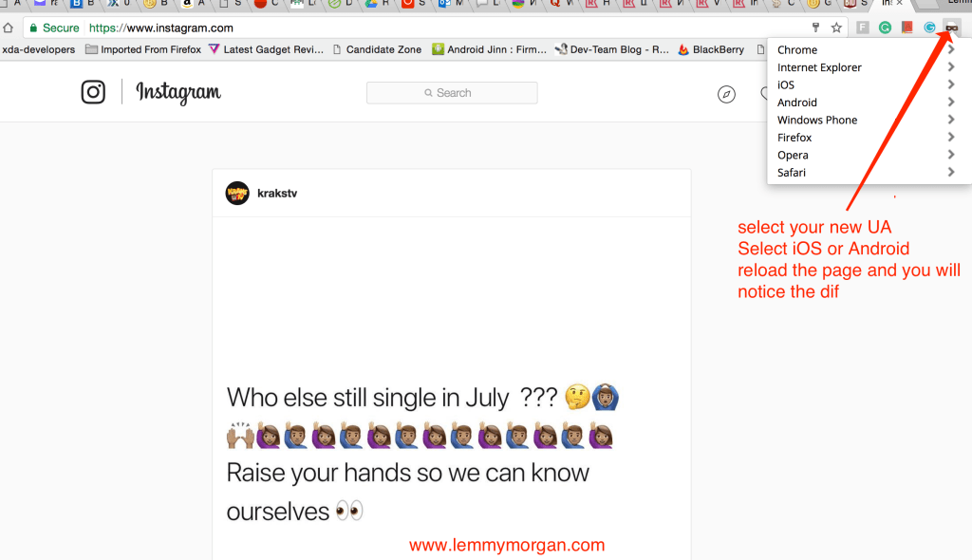Open krakstv profile avatar
The width and height of the screenshot is (972, 560).
pyautogui.click(x=237, y=193)
